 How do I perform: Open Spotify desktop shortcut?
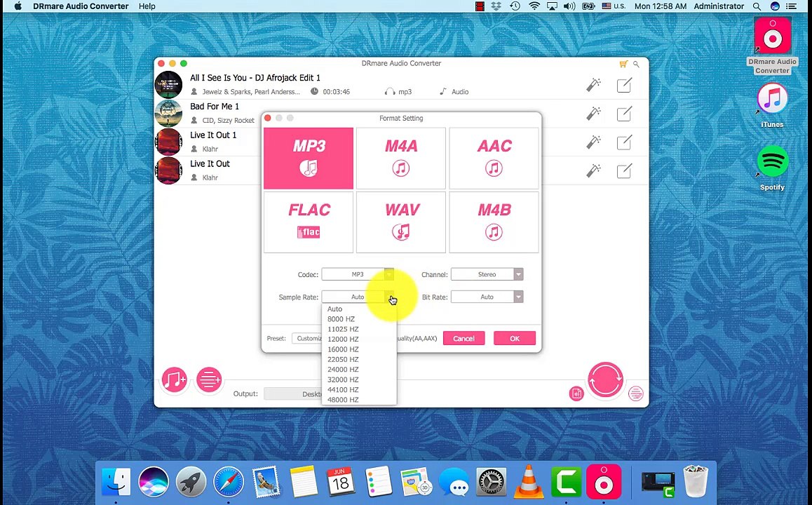pyautogui.click(x=772, y=168)
